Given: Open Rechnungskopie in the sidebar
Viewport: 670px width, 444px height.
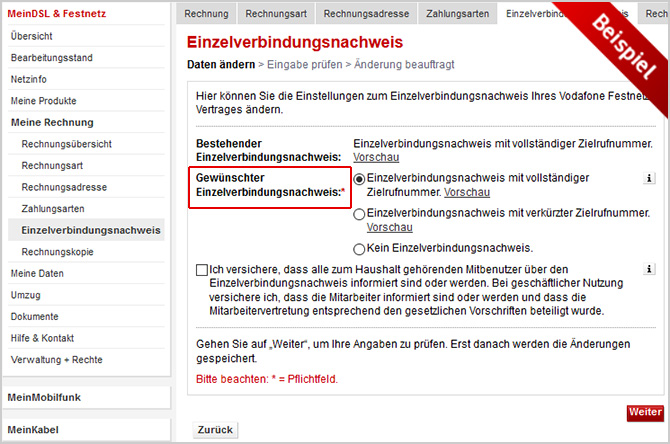Looking at the screenshot, I should 57,252.
